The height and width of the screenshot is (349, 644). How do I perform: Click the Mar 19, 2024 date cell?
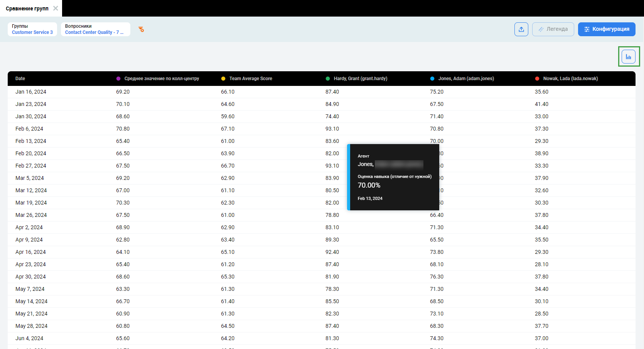click(x=31, y=203)
